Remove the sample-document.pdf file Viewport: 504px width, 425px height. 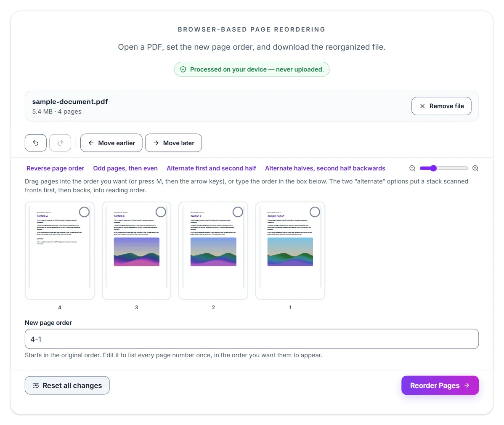point(441,106)
